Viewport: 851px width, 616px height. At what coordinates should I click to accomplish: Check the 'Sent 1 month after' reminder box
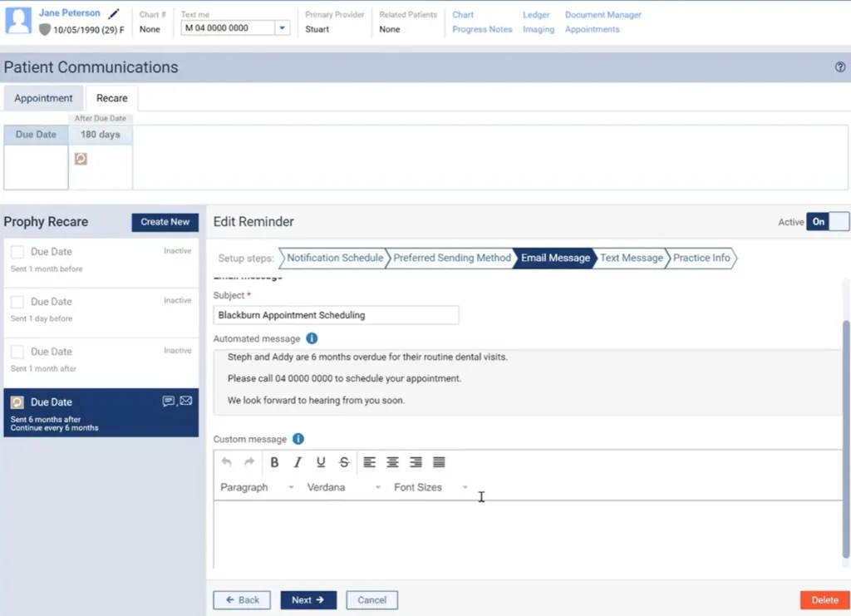pos(17,352)
